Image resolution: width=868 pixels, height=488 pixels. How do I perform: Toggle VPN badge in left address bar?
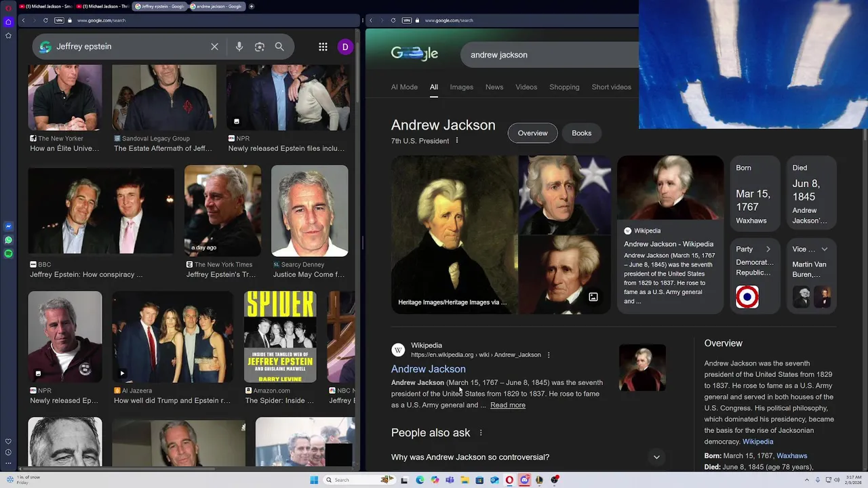coord(59,20)
